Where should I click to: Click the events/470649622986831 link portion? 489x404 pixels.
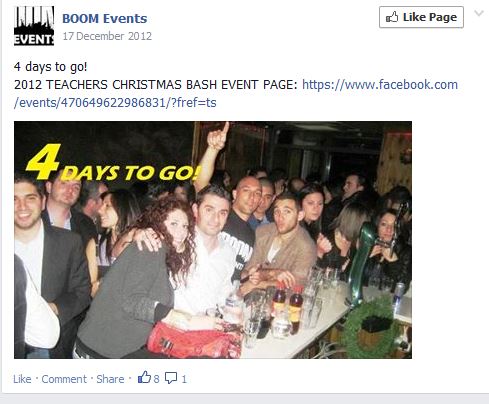[x=115, y=103]
